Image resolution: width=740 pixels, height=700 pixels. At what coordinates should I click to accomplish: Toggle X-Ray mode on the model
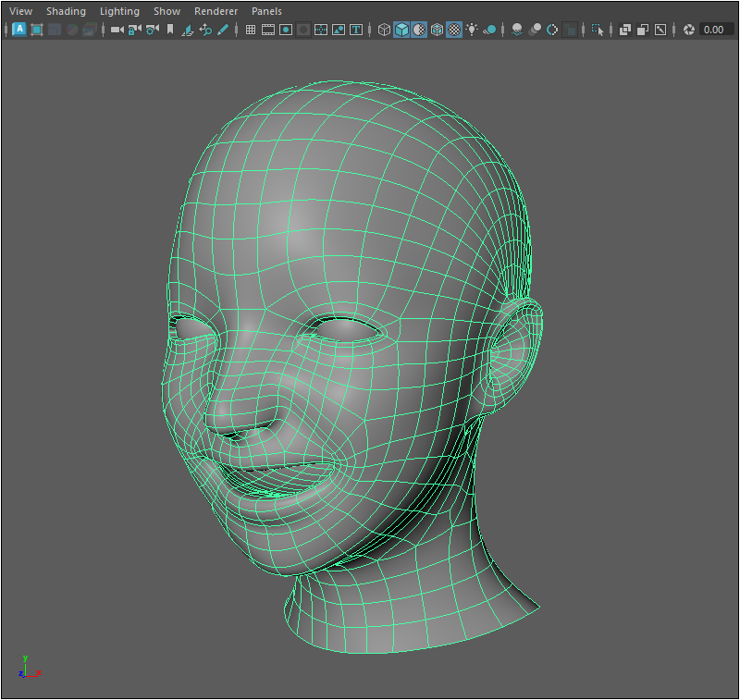[625, 30]
